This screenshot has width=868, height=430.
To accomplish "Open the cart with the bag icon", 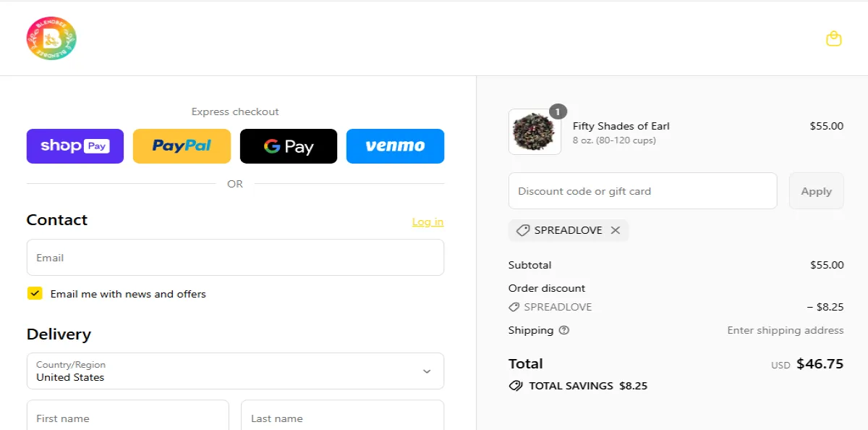I will pyautogui.click(x=833, y=38).
